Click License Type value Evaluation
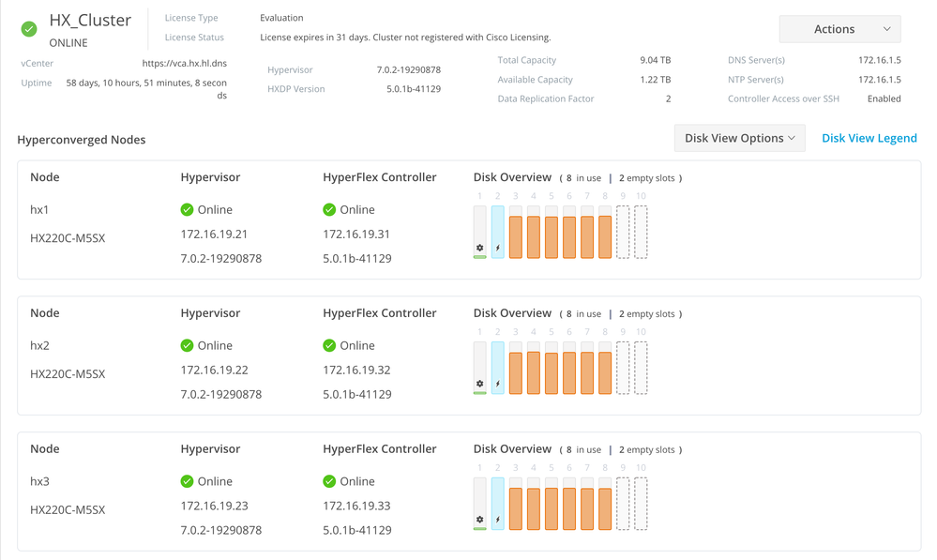This screenshot has width=937, height=560. click(x=281, y=18)
